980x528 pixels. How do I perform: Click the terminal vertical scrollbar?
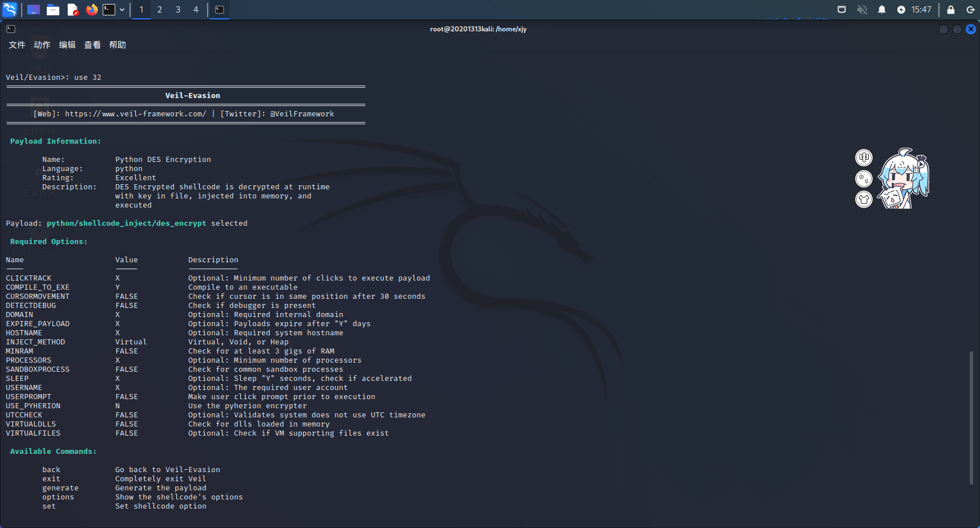[971, 418]
